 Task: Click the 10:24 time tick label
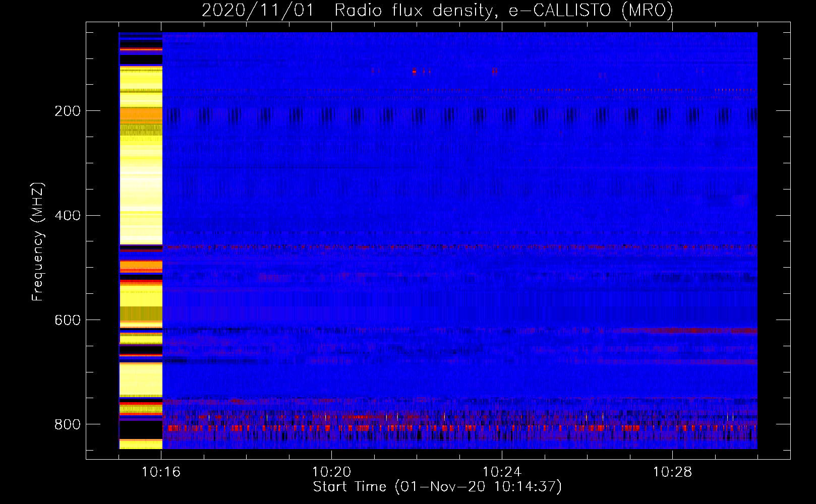502,472
